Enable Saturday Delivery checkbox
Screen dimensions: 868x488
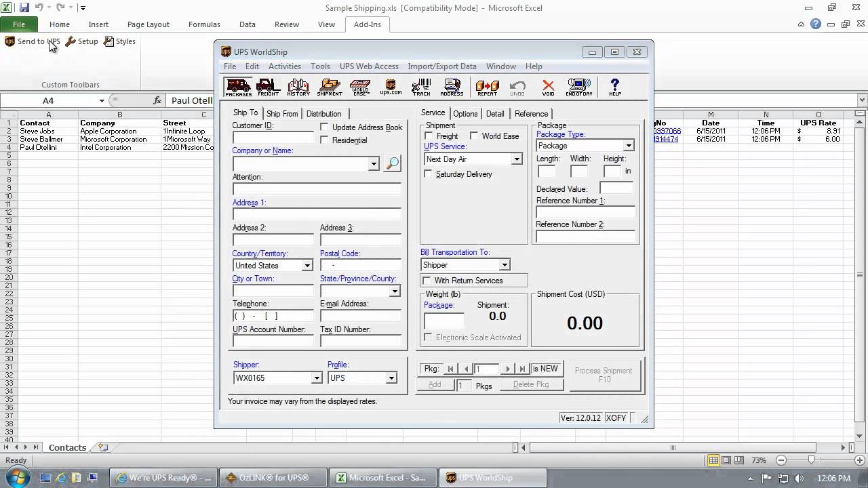point(428,174)
